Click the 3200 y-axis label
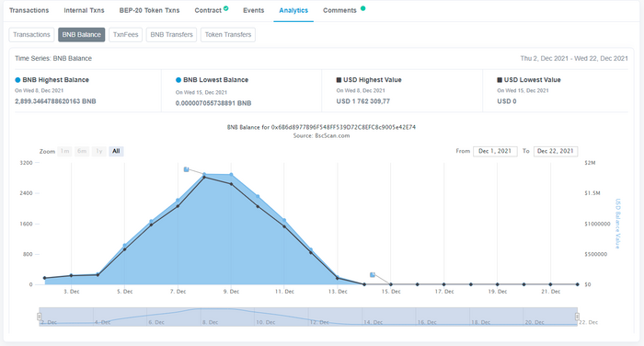 pos(27,163)
